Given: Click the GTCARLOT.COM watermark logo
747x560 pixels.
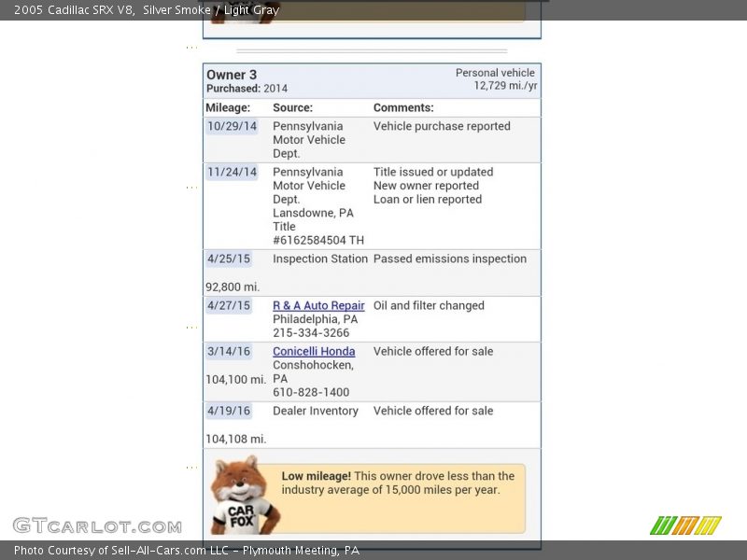Looking at the screenshot, I should coord(97,525).
